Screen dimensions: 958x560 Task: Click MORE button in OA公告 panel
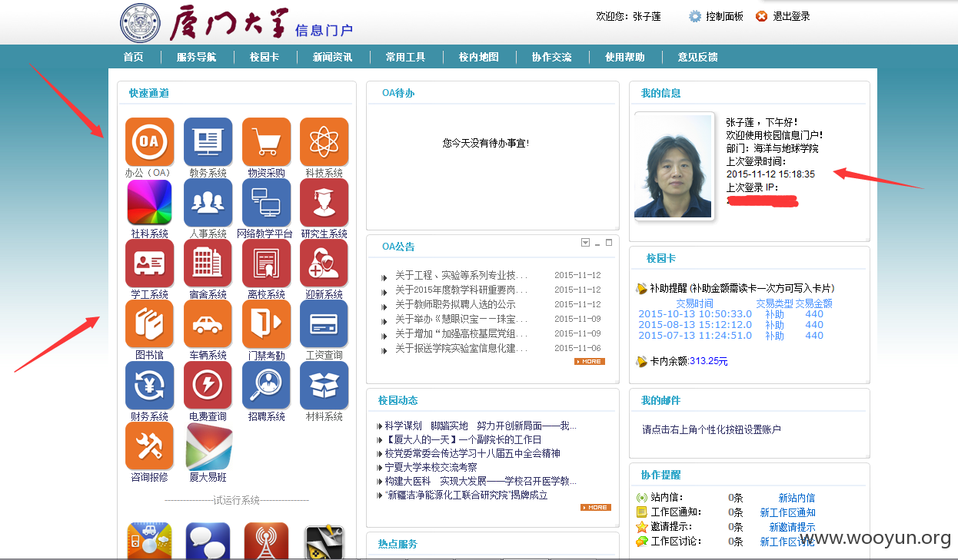click(590, 361)
